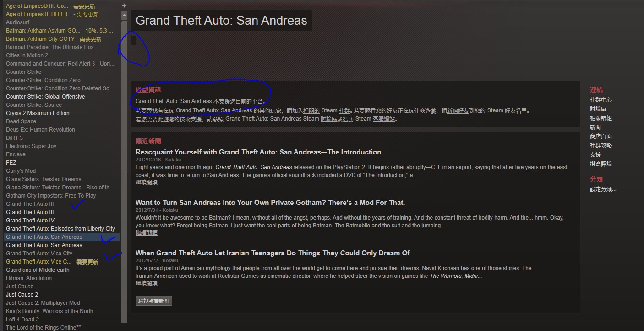644x331 pixels.
Task: Open the 'Want to Turn San Andreas' headline
Action: click(x=270, y=203)
